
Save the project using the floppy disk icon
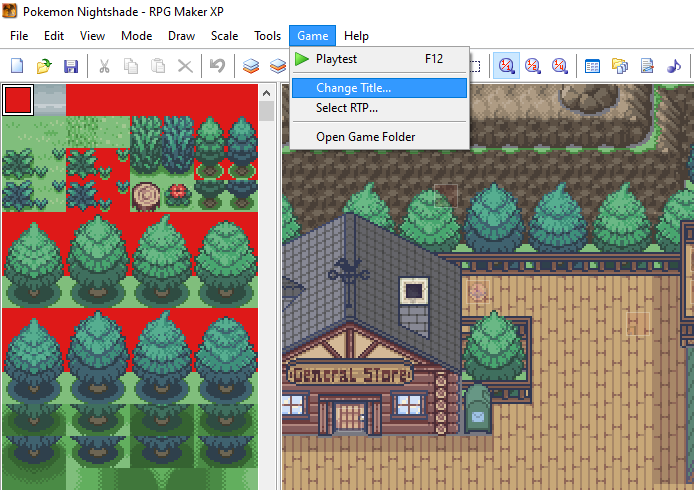click(x=71, y=66)
